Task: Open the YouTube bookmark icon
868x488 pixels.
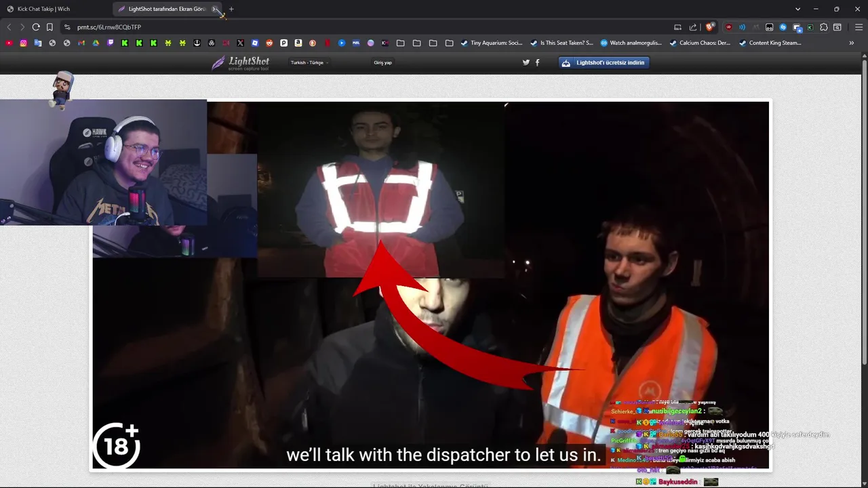Action: point(9,43)
